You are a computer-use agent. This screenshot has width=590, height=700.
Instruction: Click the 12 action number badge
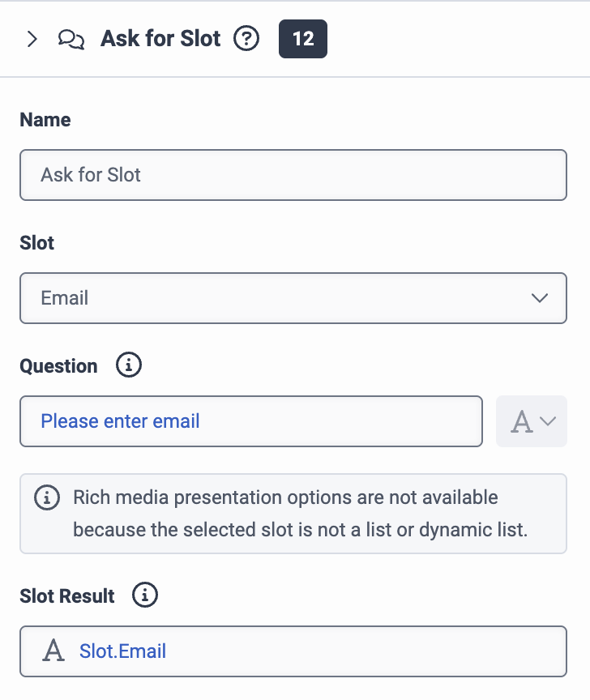pos(303,39)
